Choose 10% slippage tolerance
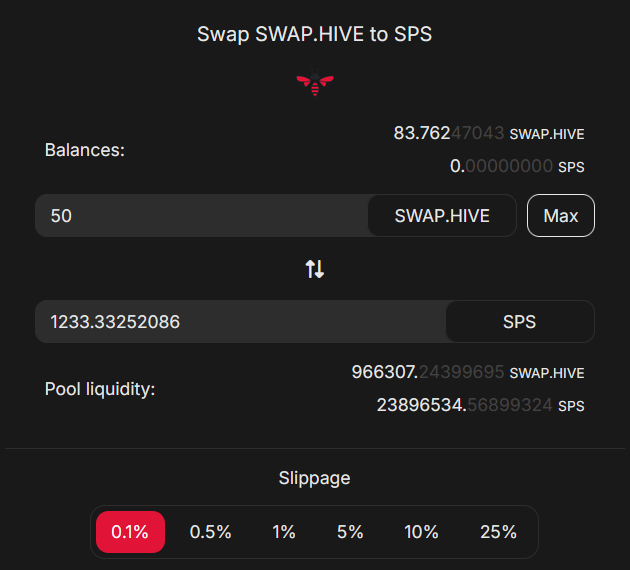The image size is (630, 570). pyautogui.click(x=421, y=532)
